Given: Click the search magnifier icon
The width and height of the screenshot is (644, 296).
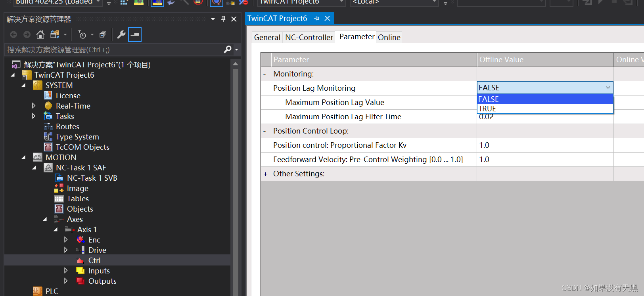Looking at the screenshot, I should click(228, 50).
